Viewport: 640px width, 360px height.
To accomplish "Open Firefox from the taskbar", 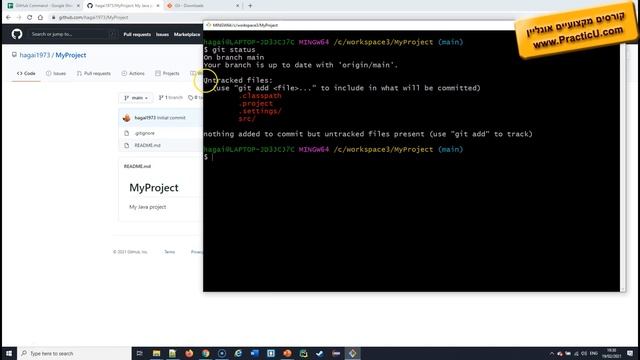I will tap(189, 353).
